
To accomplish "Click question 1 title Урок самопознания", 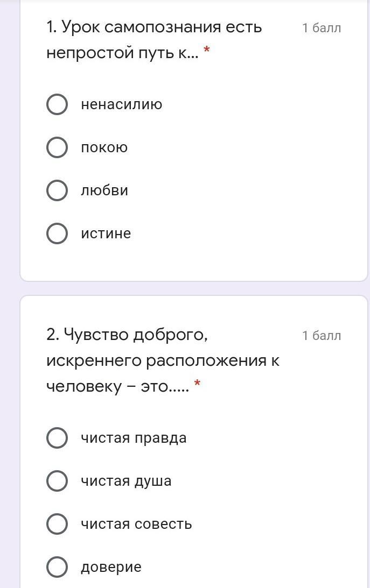I will 154,40.
